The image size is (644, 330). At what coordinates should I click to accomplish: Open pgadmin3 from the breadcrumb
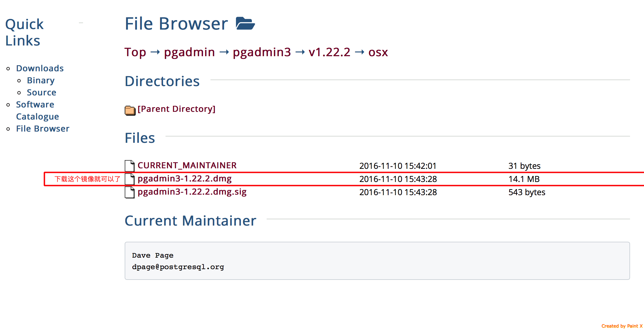point(262,52)
